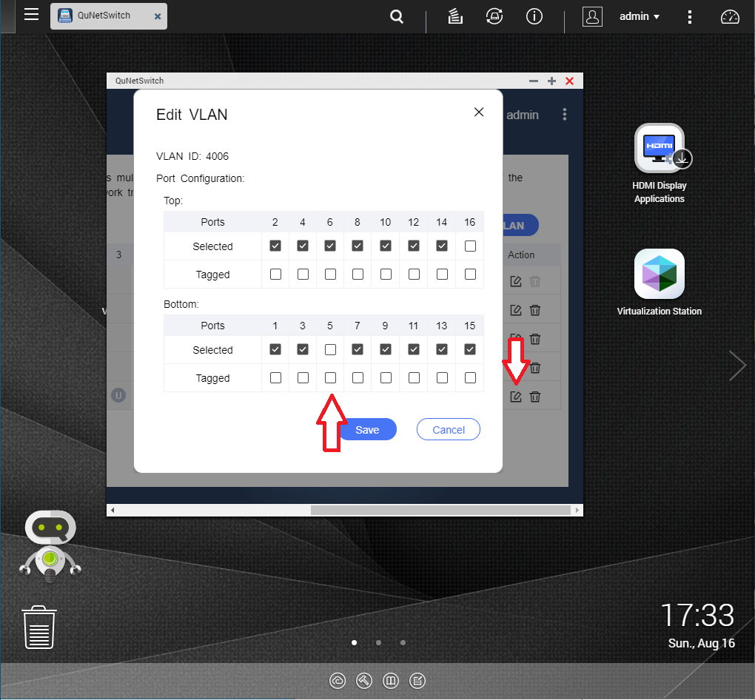Delete VLAN in third Action row
The height and width of the screenshot is (700, 755).
click(535, 339)
